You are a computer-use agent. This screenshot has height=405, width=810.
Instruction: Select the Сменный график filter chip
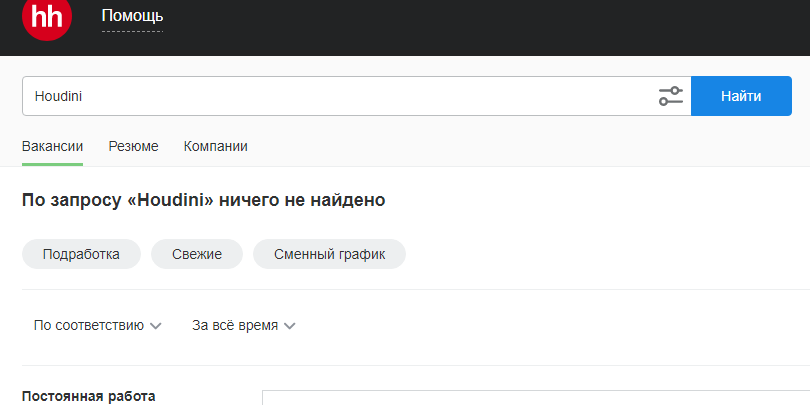click(330, 254)
